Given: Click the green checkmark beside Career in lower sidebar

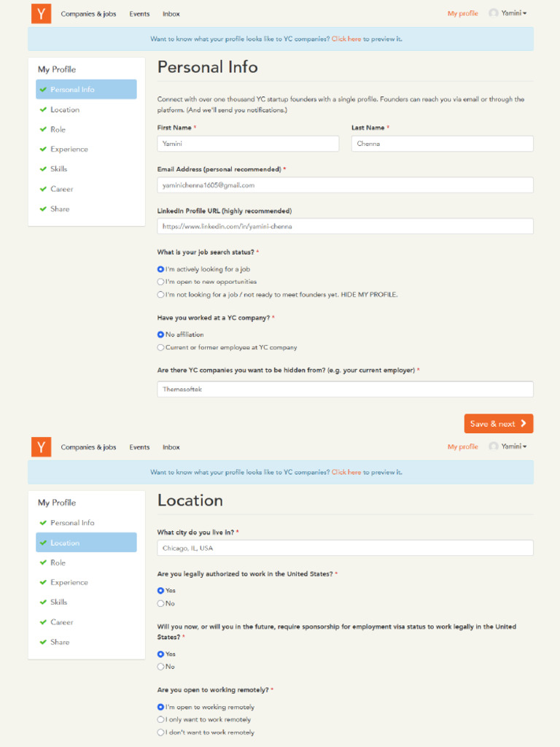Looking at the screenshot, I should tap(43, 622).
